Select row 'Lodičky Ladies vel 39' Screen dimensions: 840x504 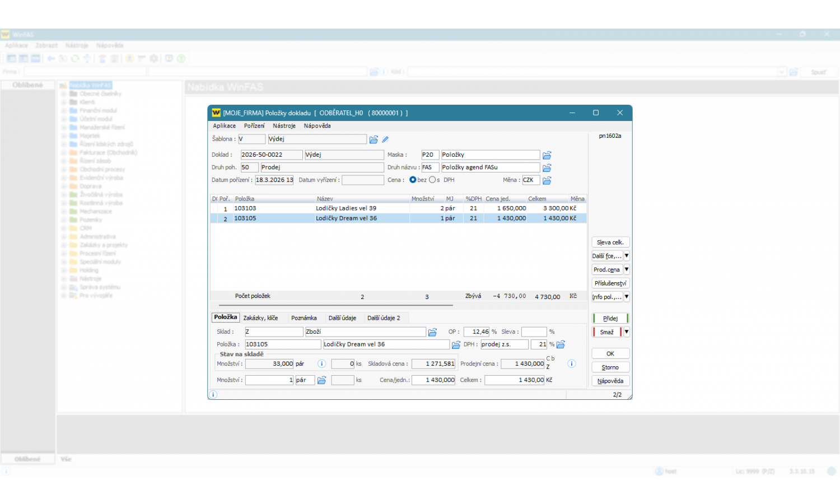[x=346, y=208]
